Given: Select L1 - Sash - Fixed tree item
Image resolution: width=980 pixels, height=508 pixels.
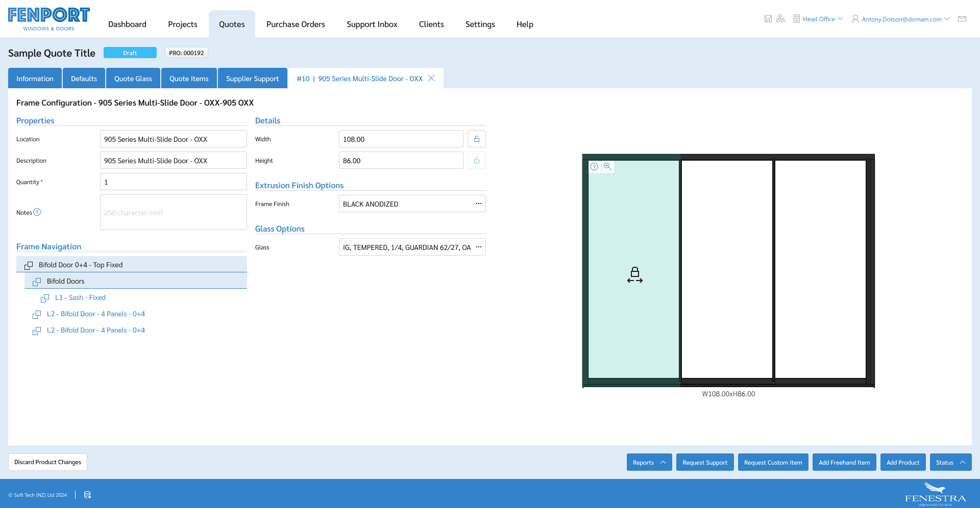Looking at the screenshot, I should [x=80, y=297].
